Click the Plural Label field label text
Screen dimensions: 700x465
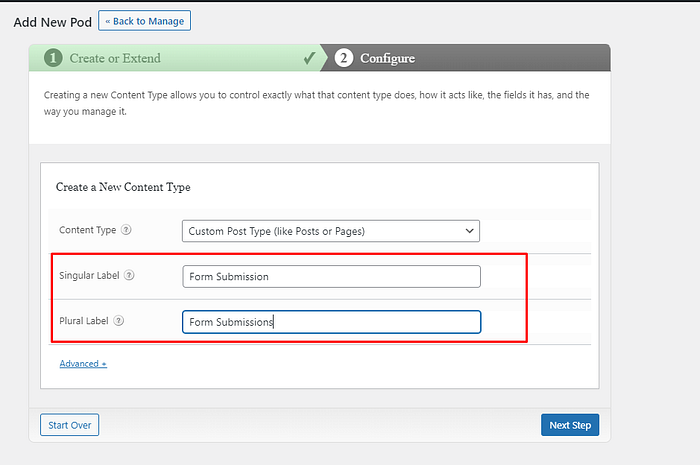(x=84, y=321)
